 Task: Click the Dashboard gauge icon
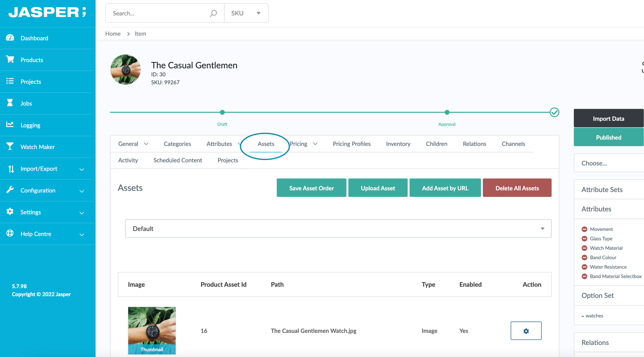(10, 38)
